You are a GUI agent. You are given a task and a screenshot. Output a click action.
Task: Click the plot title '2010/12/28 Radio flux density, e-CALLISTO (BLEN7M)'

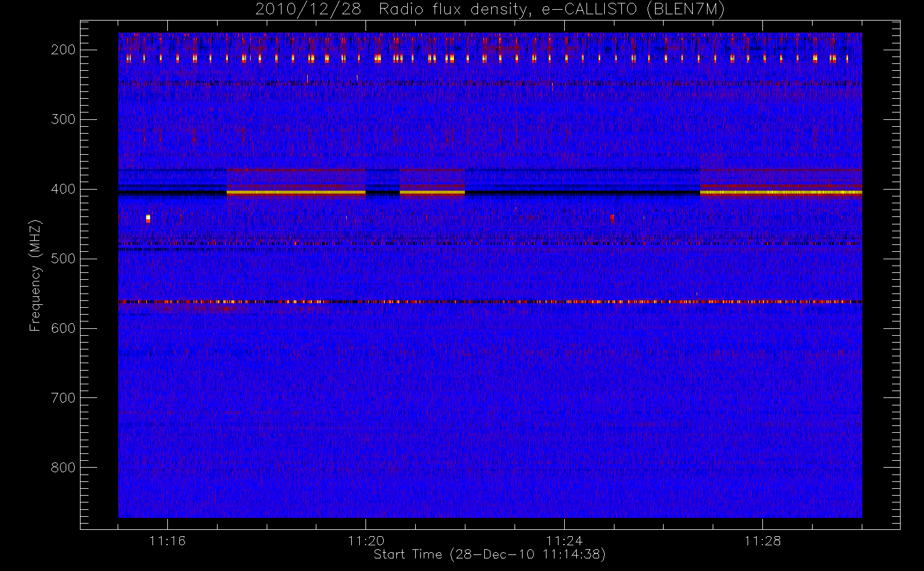[x=490, y=10]
